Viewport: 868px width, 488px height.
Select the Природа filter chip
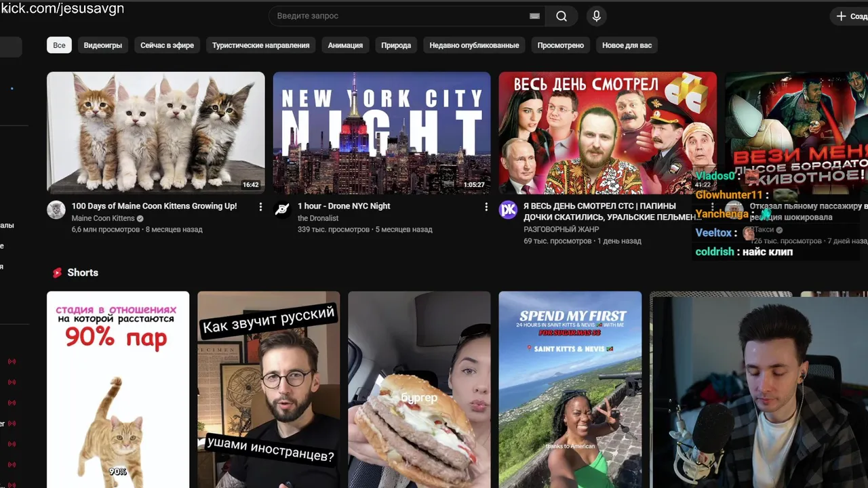coord(396,45)
